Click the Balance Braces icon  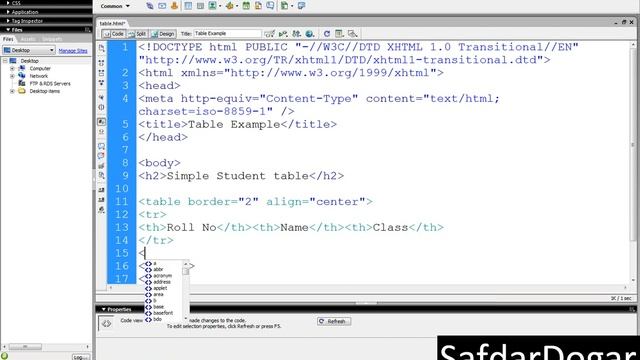tap(102, 107)
